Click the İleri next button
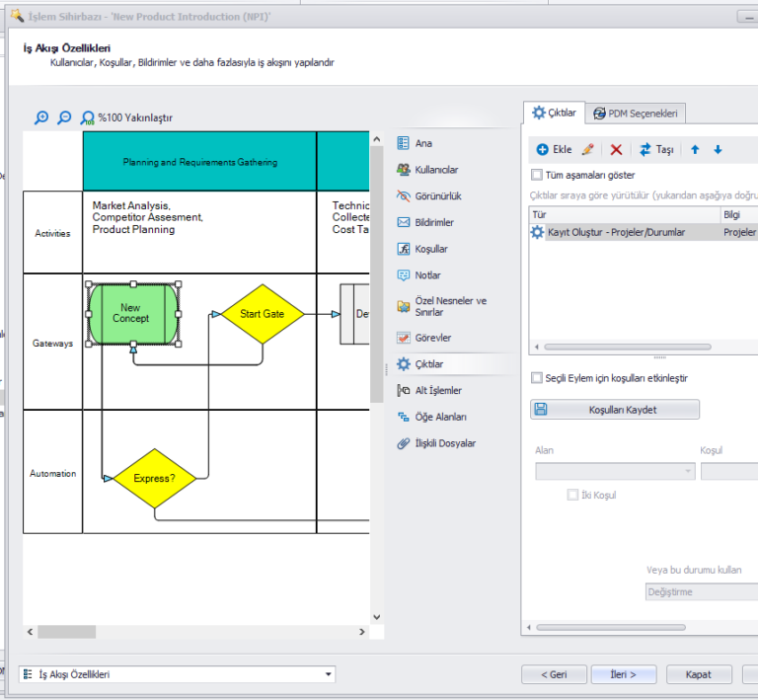 click(619, 674)
